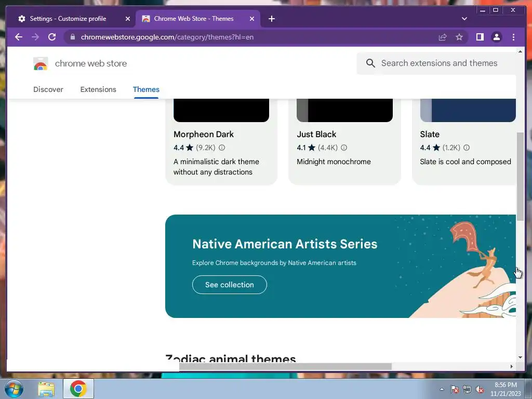The height and width of the screenshot is (399, 532).
Task: Click the Morpheon Dark 4.4 rating
Action: [x=183, y=148]
